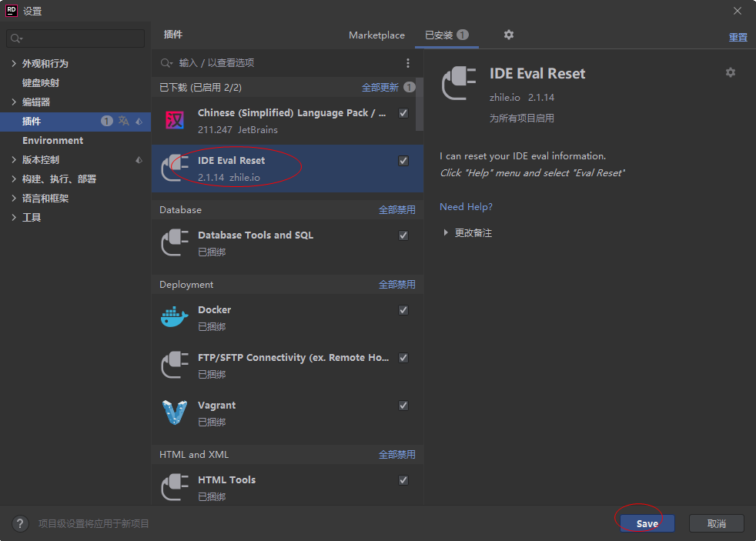Select 键盘映射 in the settings tree
Screen dimensions: 756x541
41,83
